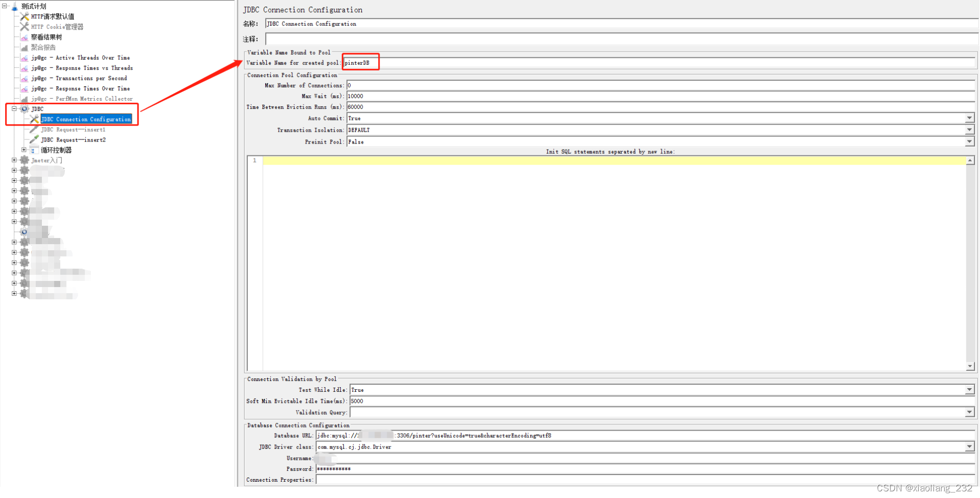Open the Auto Commit dropdown
This screenshot has width=980, height=498.
click(969, 118)
